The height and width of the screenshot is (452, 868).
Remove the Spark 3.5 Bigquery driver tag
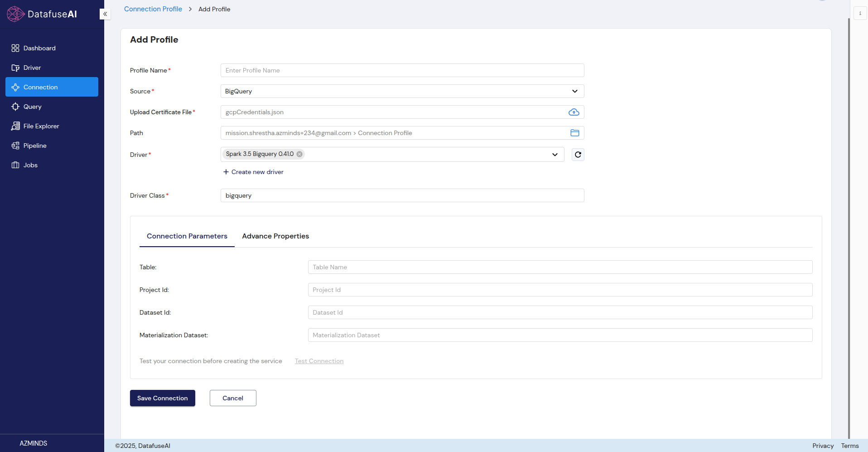299,154
